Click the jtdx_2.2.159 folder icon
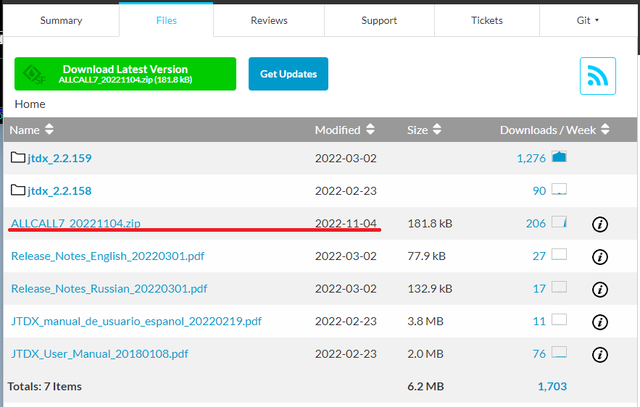 (x=18, y=158)
